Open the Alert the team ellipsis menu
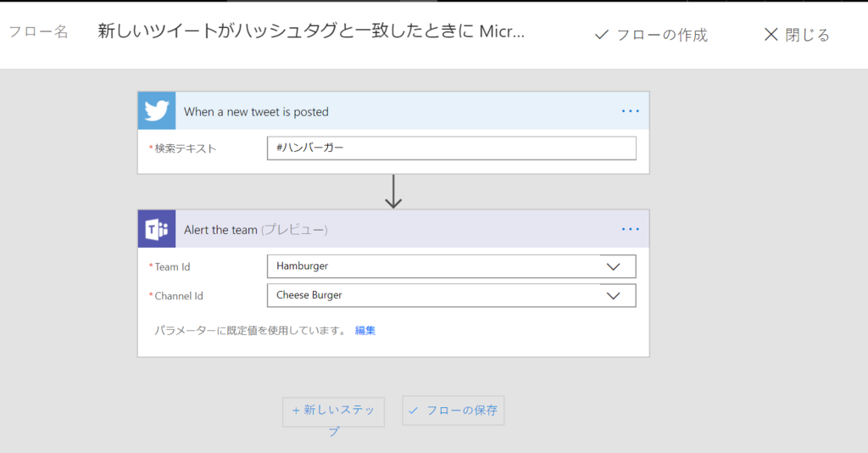868x453 pixels. pos(630,229)
